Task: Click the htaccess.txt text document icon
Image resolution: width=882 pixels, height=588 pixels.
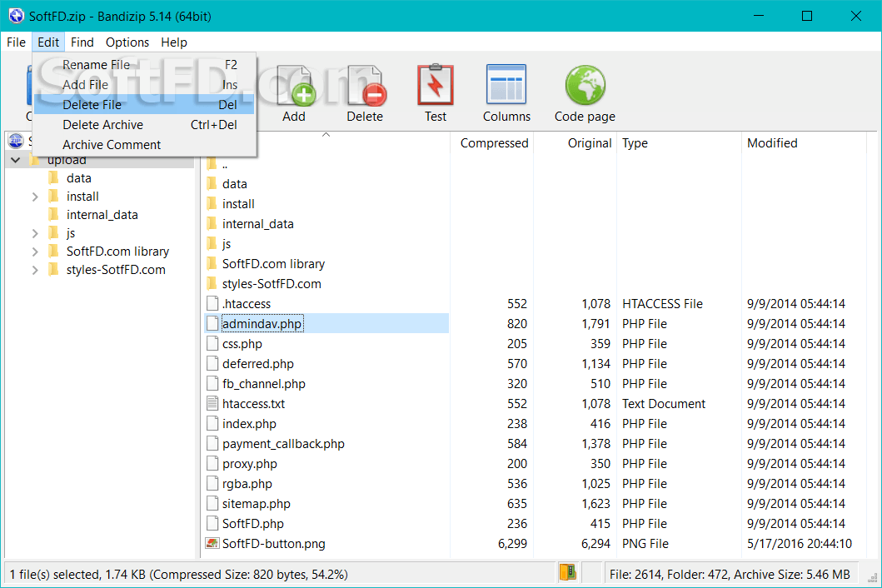Action: click(x=212, y=403)
